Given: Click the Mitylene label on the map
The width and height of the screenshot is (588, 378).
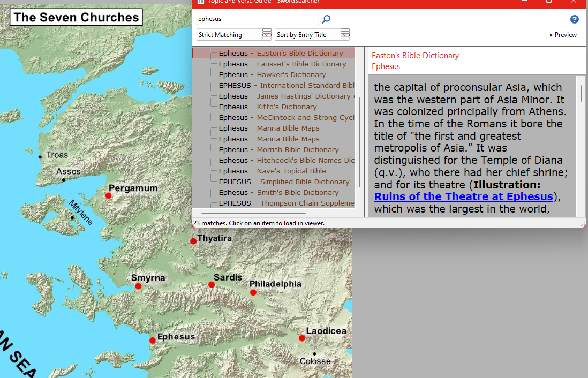Looking at the screenshot, I should (x=80, y=212).
